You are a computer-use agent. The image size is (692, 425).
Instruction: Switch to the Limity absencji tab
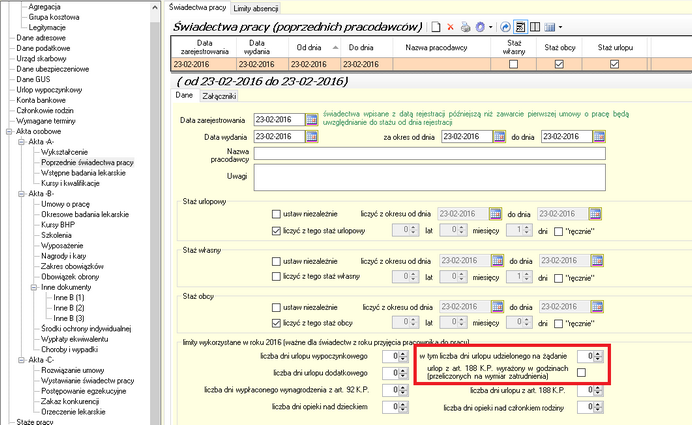pyautogui.click(x=256, y=8)
